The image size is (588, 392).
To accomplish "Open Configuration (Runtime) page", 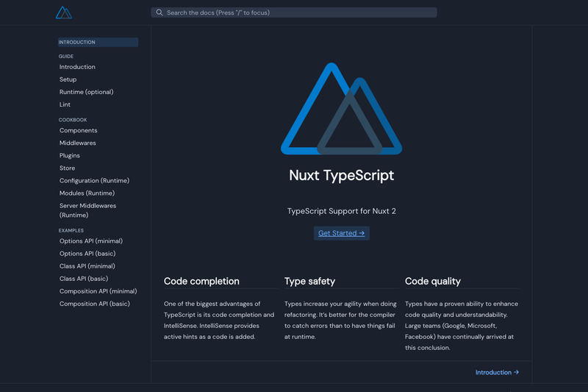I will pyautogui.click(x=94, y=180).
